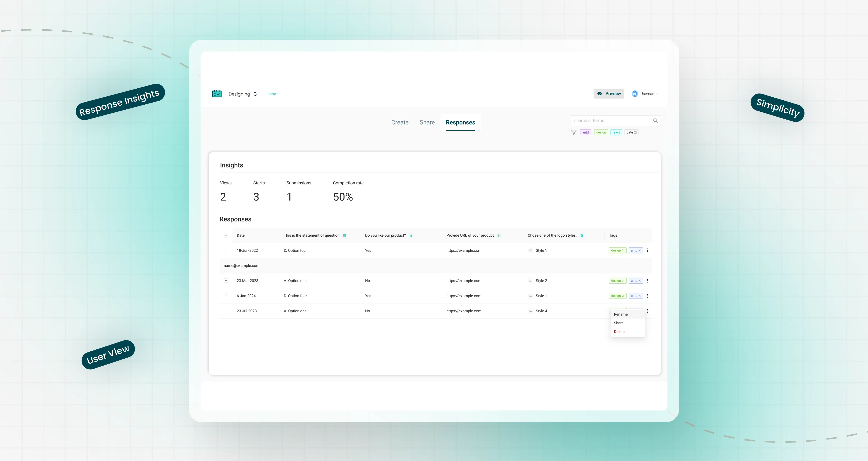Image resolution: width=868 pixels, height=461 pixels.
Task: Click the search magnifier icon
Action: (655, 120)
